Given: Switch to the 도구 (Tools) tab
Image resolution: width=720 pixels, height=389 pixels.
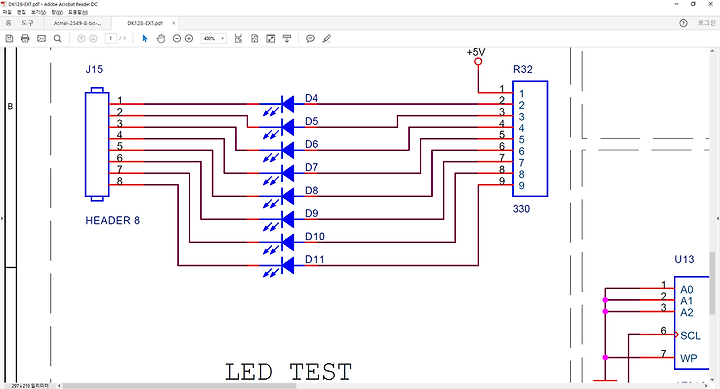Looking at the screenshot, I should [x=27, y=23].
